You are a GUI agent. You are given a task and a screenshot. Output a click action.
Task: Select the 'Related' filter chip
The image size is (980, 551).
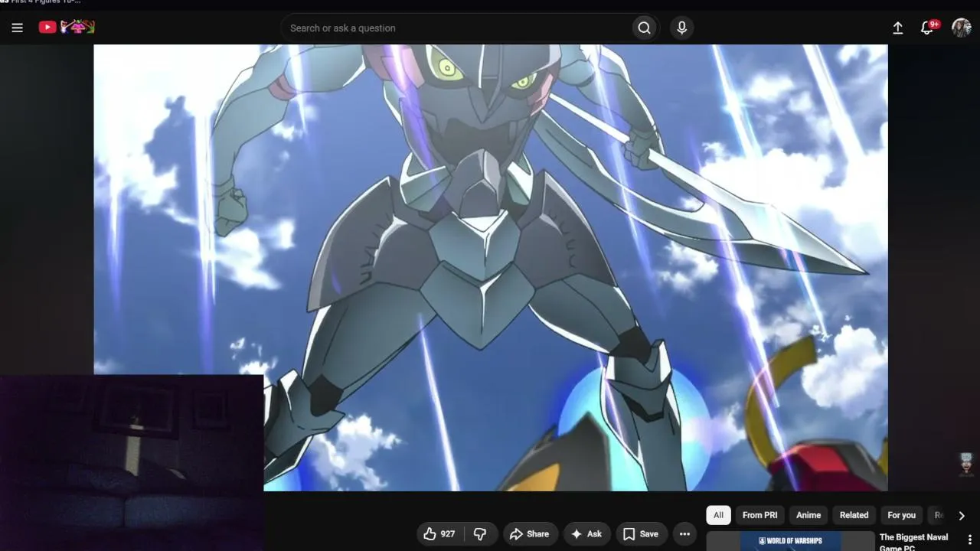pos(854,515)
